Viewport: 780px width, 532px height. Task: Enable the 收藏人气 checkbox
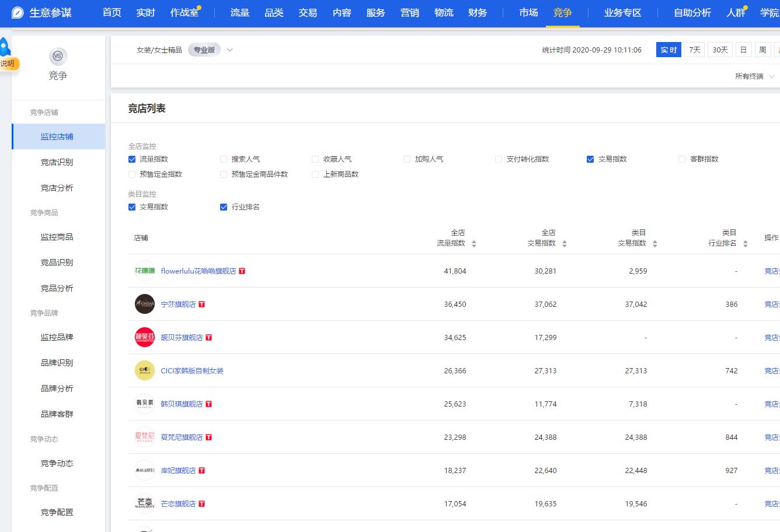315,159
